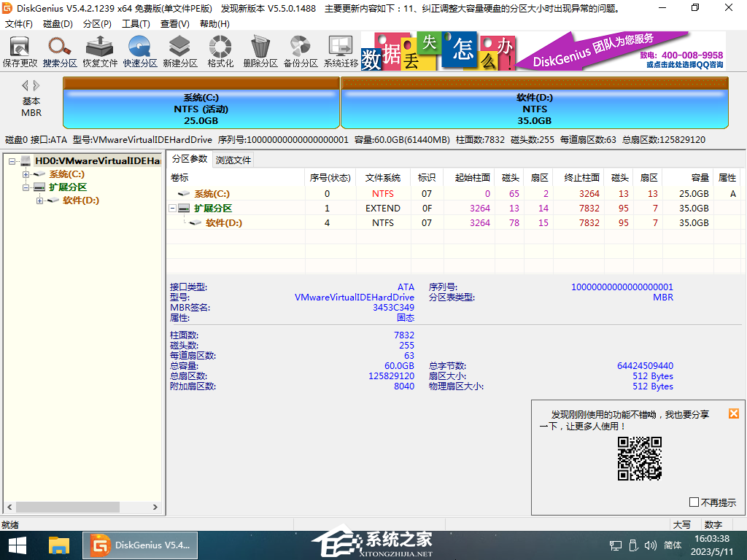
Task: Click the 保存更改 toolbar icon
Action: tap(20, 51)
